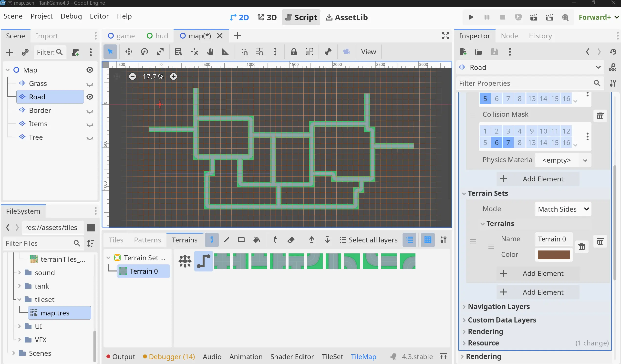Click Add Element under Terrains color
621x364 pixels.
pyautogui.click(x=538, y=273)
